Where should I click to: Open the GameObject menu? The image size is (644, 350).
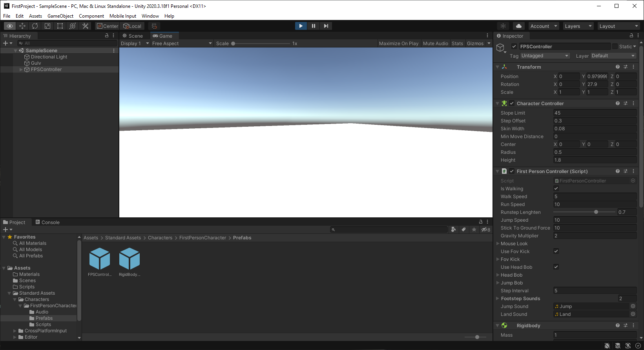pos(60,16)
